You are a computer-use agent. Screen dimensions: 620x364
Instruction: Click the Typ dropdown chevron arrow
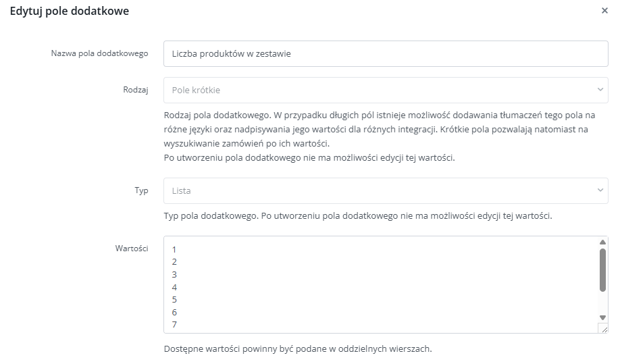point(600,190)
